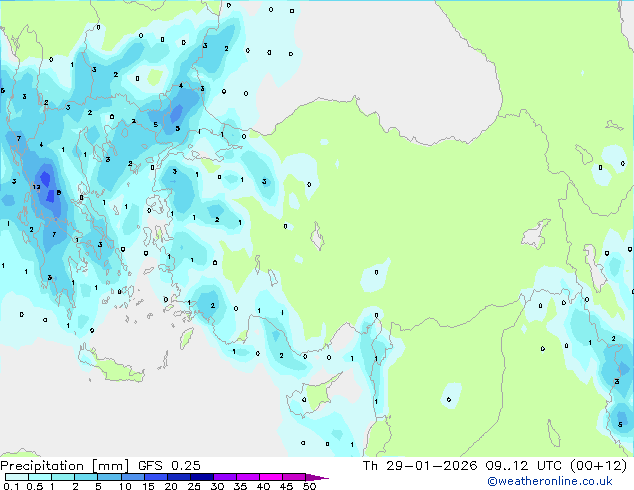
Task: Click the over-50 mm legend arrow tip
Action: pyautogui.click(x=317, y=477)
